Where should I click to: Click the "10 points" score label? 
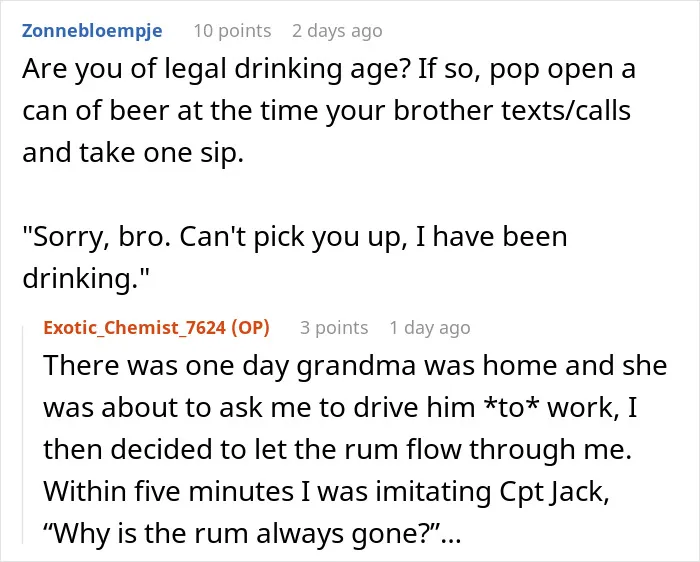pyautogui.click(x=232, y=31)
